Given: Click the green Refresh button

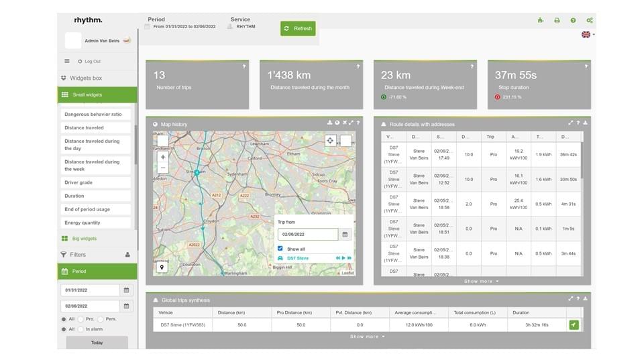Looking at the screenshot, I should pyautogui.click(x=298, y=28).
